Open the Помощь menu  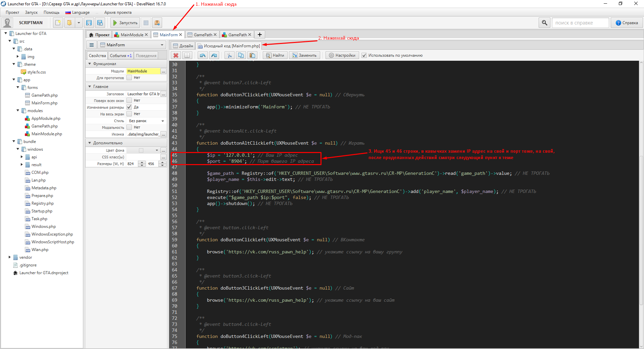click(51, 12)
